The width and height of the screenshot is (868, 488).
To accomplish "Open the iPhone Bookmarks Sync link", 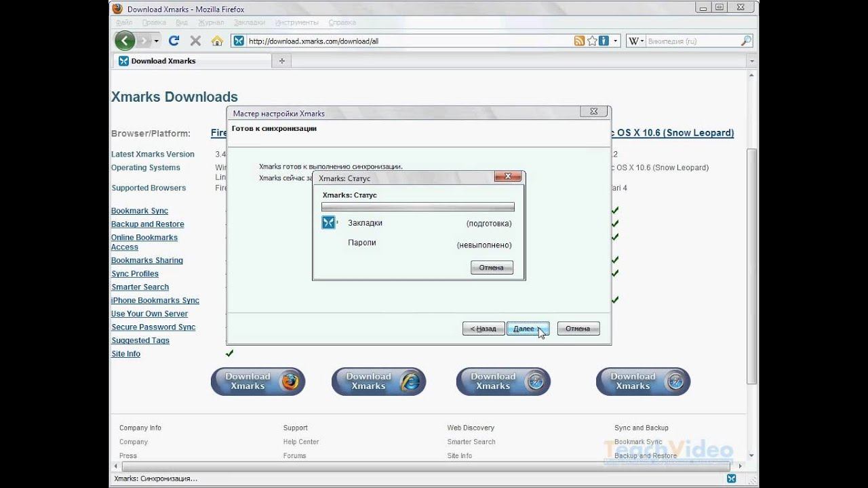I will tap(155, 300).
